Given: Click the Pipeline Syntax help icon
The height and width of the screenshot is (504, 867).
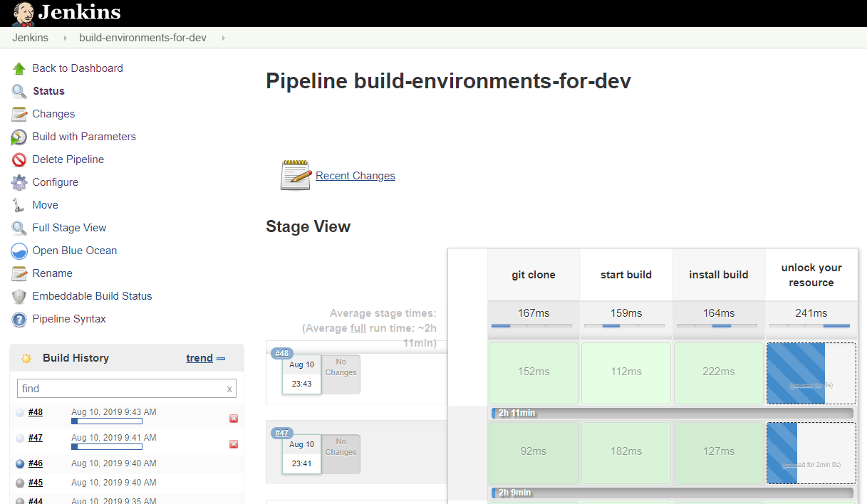Looking at the screenshot, I should [x=19, y=319].
